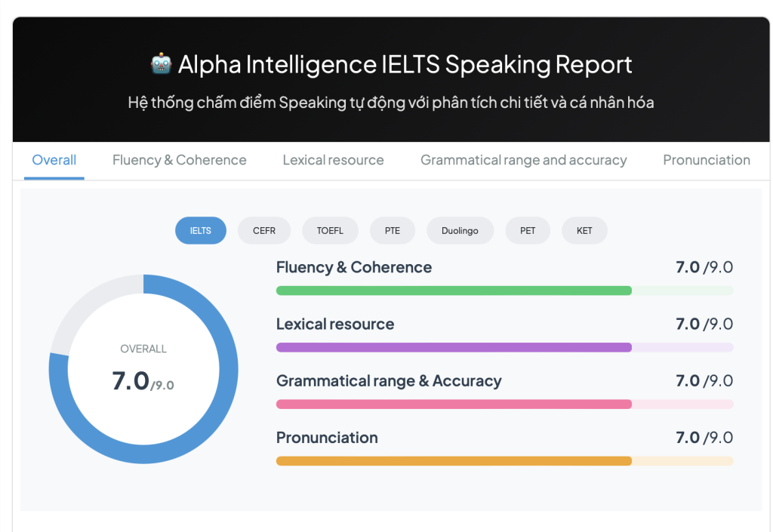Choose the PTE score scale
The width and height of the screenshot is (773, 532).
(x=393, y=230)
